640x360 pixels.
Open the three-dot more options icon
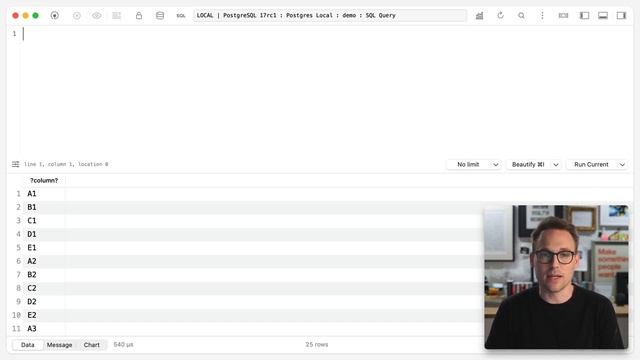pyautogui.click(x=542, y=16)
